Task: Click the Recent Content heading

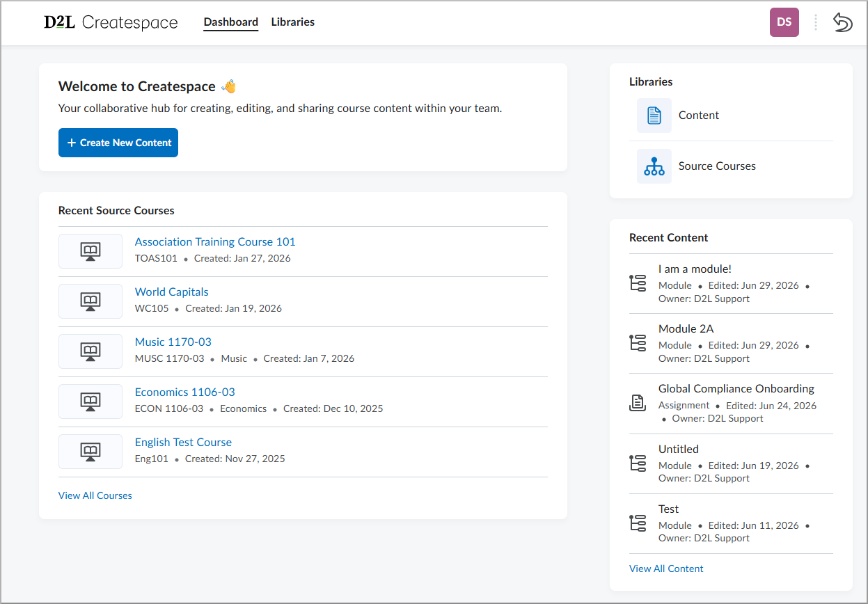Action: [x=668, y=238]
